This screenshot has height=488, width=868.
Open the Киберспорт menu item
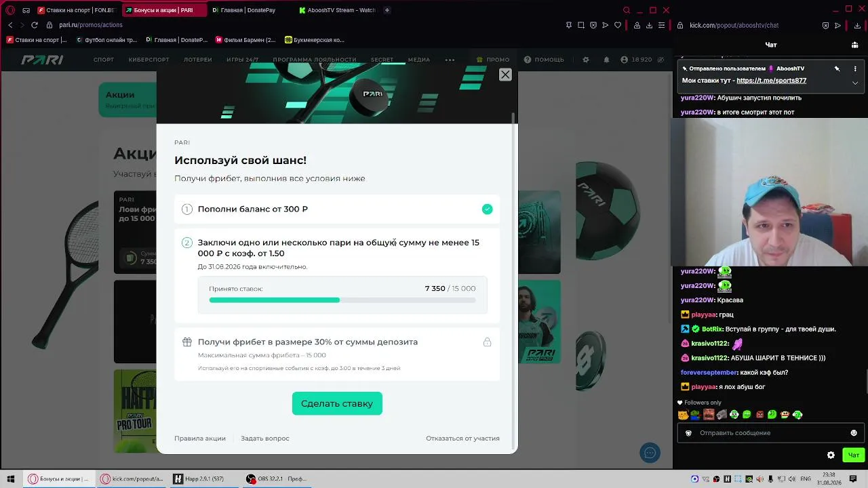(149, 60)
